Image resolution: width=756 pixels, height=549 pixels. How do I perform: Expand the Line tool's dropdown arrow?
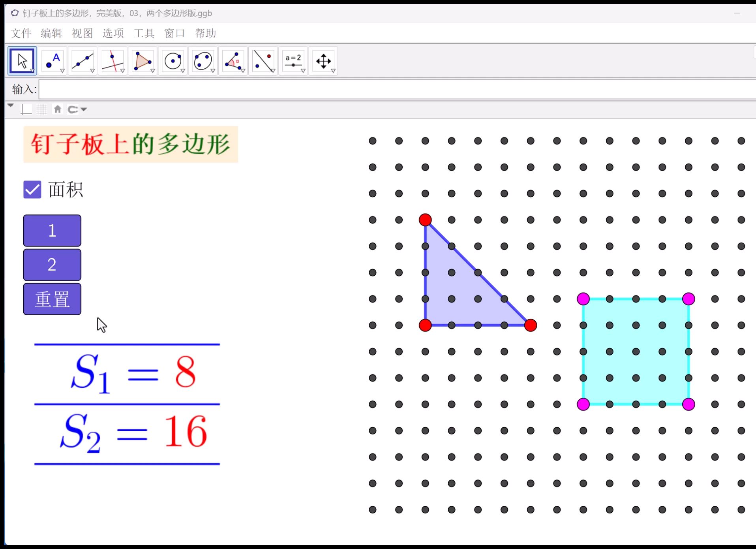(92, 71)
